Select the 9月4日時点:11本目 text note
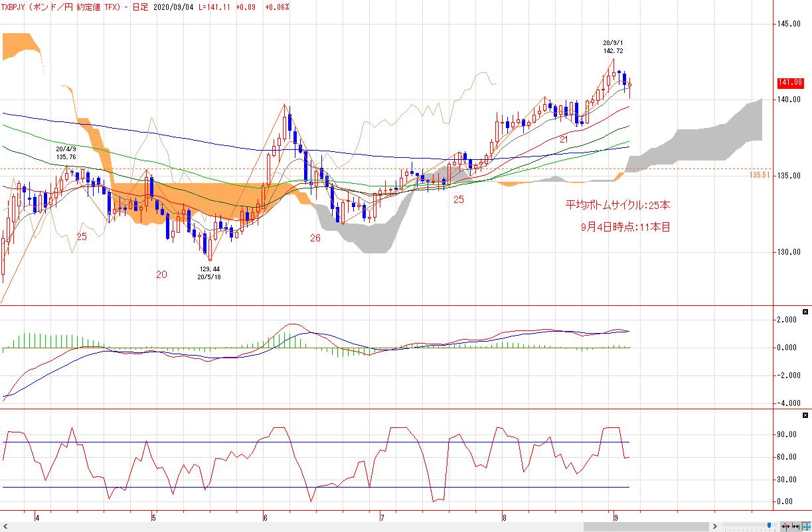812x532 pixels. [x=625, y=227]
